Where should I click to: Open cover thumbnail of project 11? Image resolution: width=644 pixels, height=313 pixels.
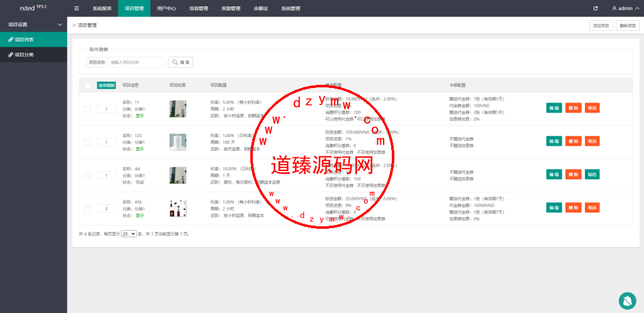click(178, 109)
